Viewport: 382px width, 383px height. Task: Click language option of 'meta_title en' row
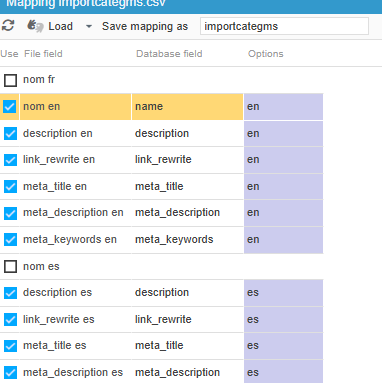click(283, 186)
